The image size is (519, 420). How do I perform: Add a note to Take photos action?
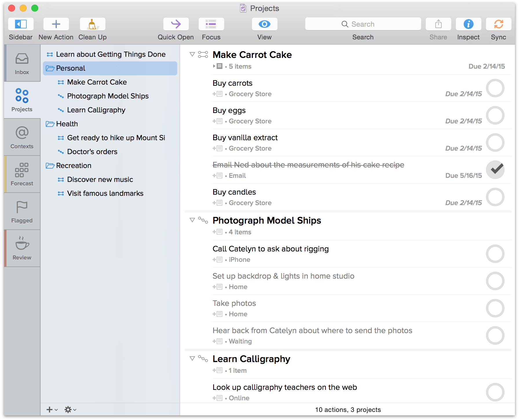(x=218, y=314)
